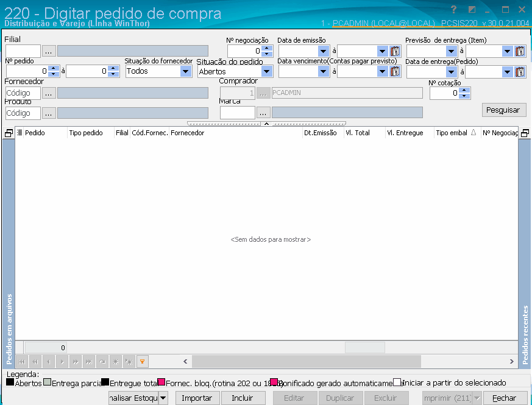Go to previous record in navigator

point(49,362)
